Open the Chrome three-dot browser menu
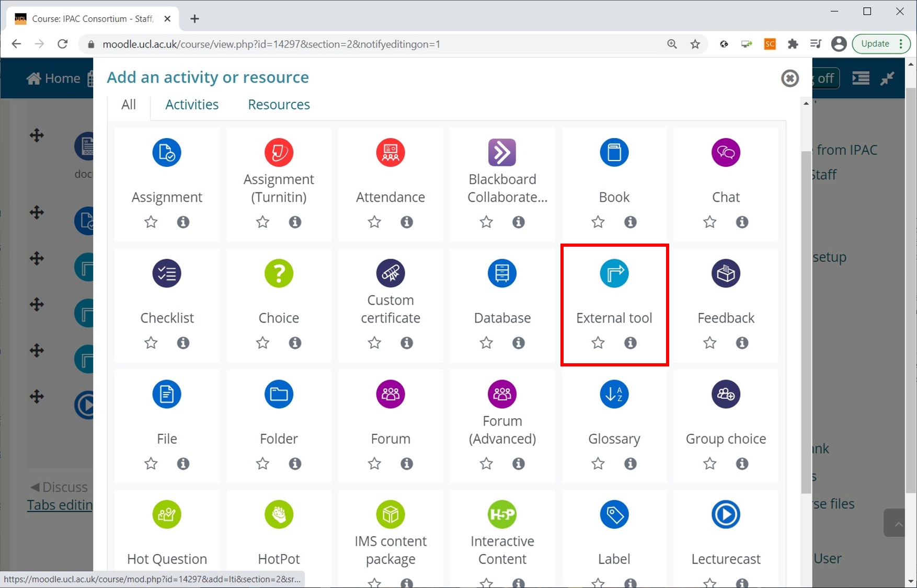 pos(901,44)
